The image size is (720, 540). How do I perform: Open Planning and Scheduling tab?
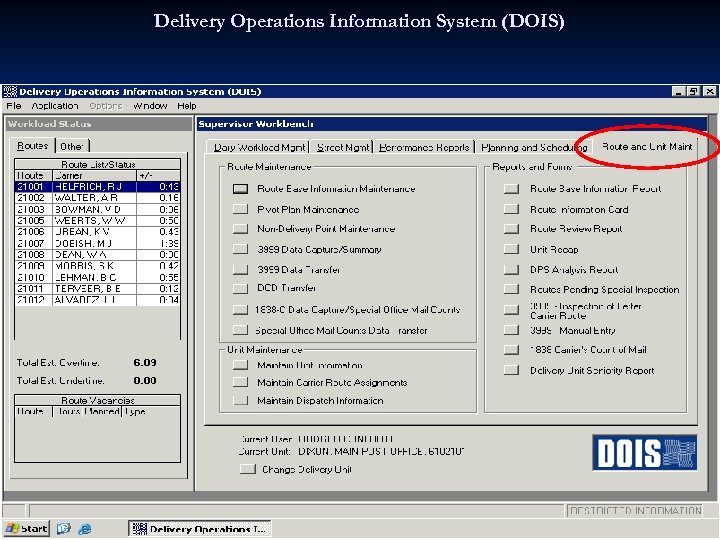tap(534, 147)
